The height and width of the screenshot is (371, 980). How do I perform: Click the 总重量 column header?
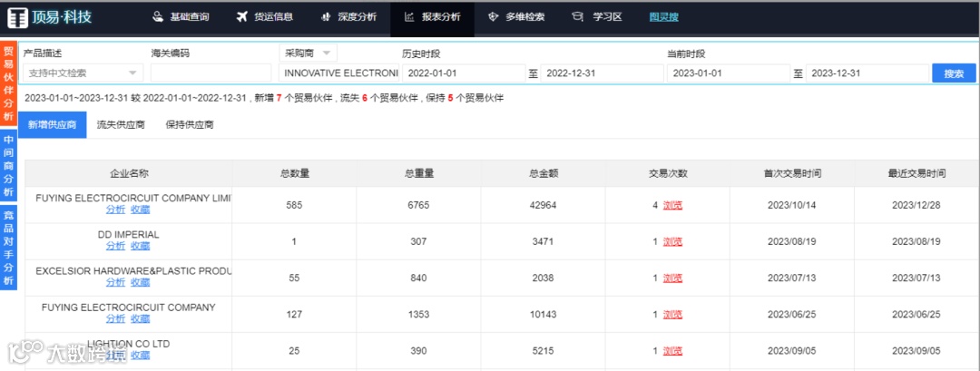[x=419, y=173]
